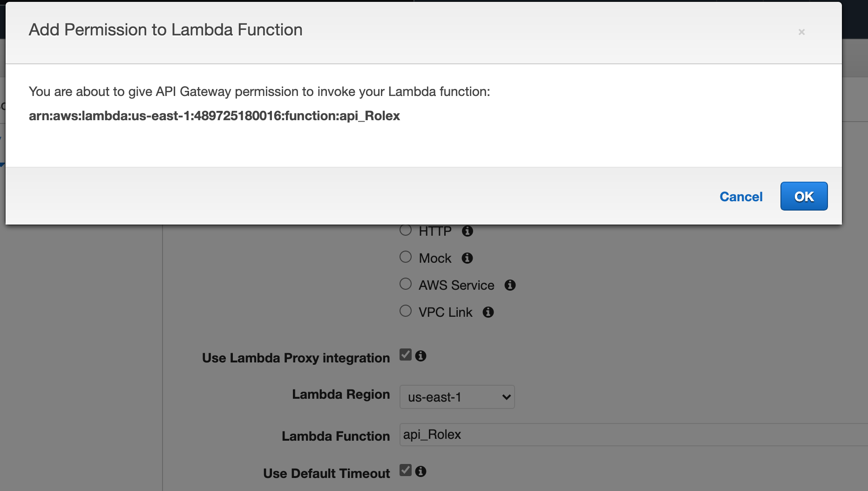Select the Mock integration type radio button
868x491 pixels.
coord(406,257)
